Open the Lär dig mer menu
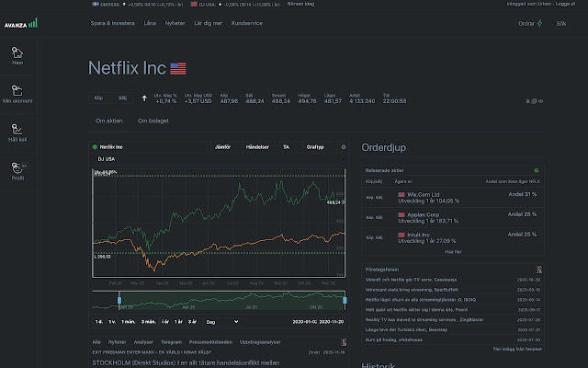Screen dimensions: 588x368 [x=209, y=23]
